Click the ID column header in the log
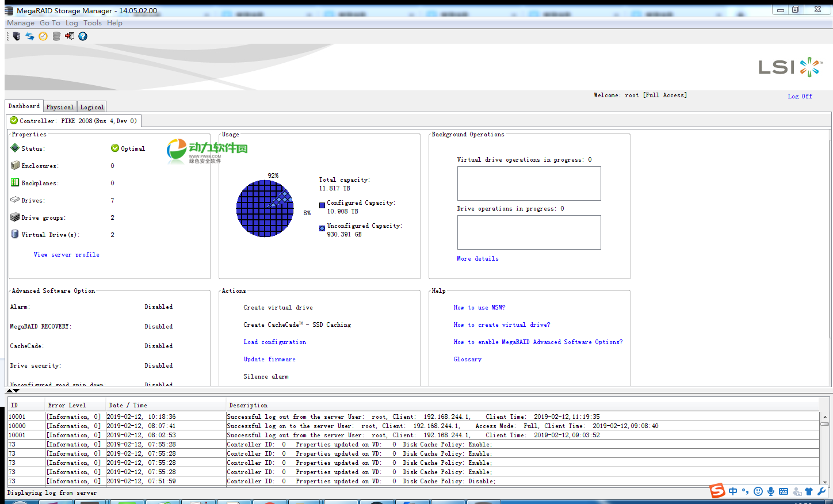The height and width of the screenshot is (504, 833). tap(26, 405)
